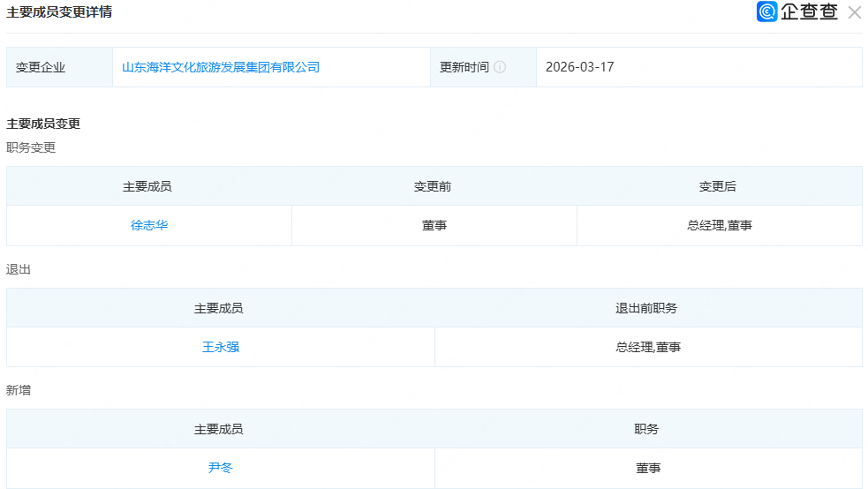Click the 变更前 column header
This screenshot has width=868, height=489.
[433, 186]
